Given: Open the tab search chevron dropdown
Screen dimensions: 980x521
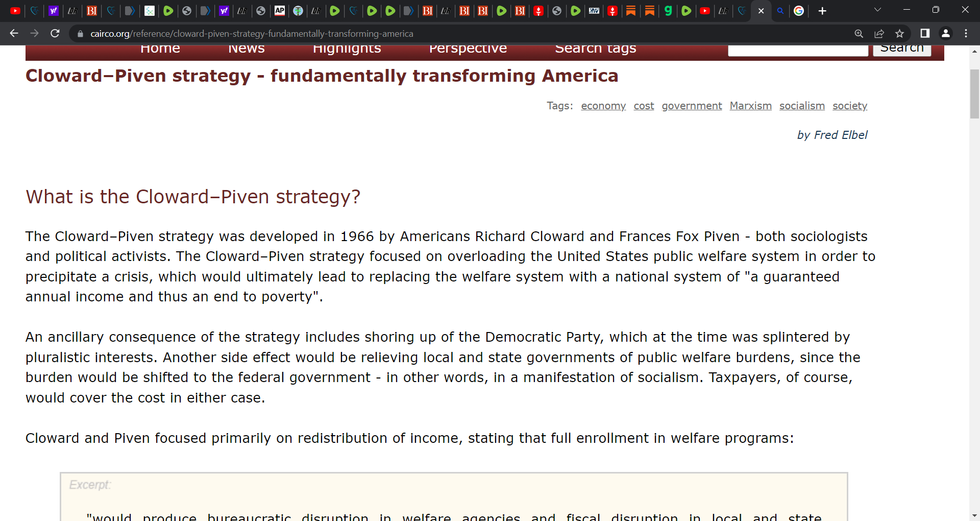Looking at the screenshot, I should 878,10.
